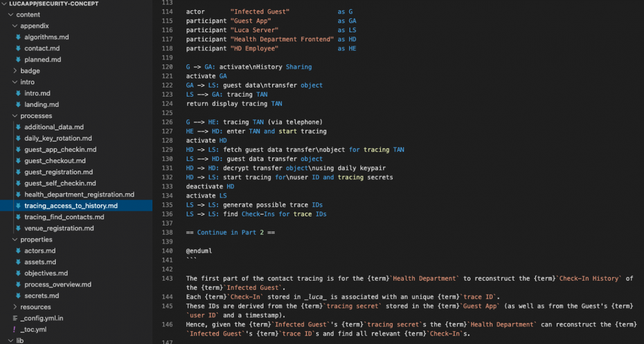Select tracing_access_to_history.md in explorer
644x344 pixels.
pos(71,206)
